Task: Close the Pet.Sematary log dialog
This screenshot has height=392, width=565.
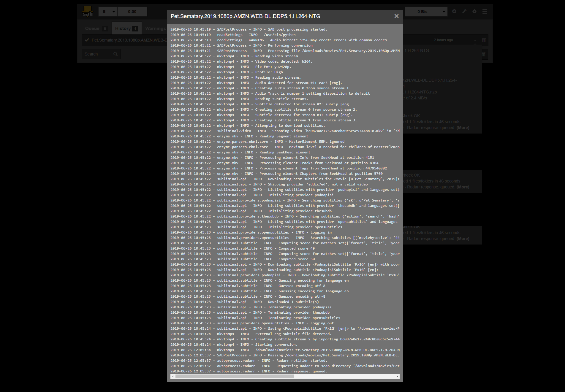Action: 396,16
